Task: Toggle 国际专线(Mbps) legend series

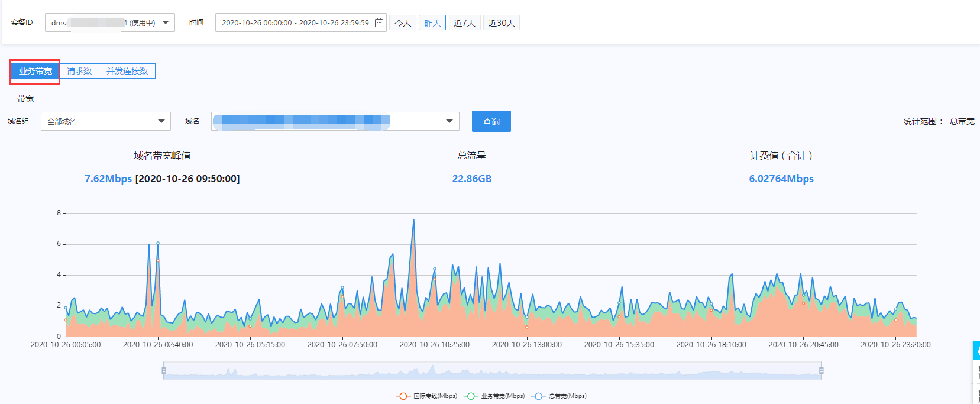Action: coord(426,396)
